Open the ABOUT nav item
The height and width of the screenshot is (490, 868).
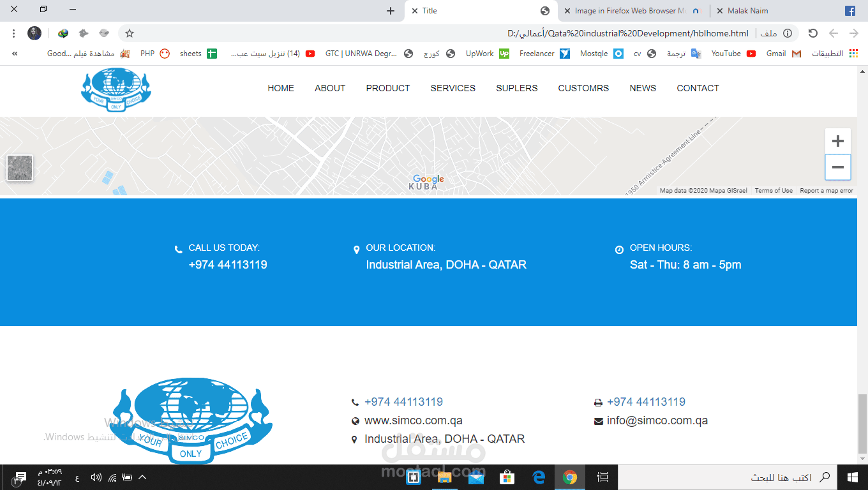330,88
